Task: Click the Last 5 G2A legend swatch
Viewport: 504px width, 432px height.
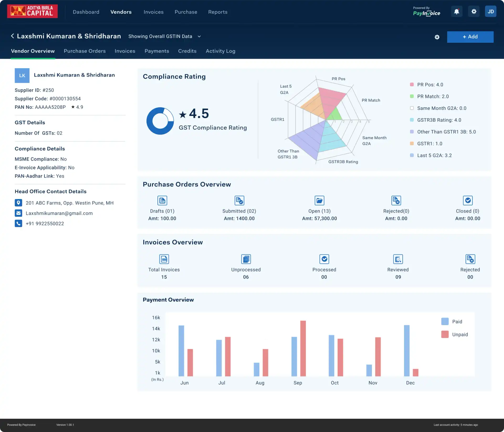Action: [412, 155]
